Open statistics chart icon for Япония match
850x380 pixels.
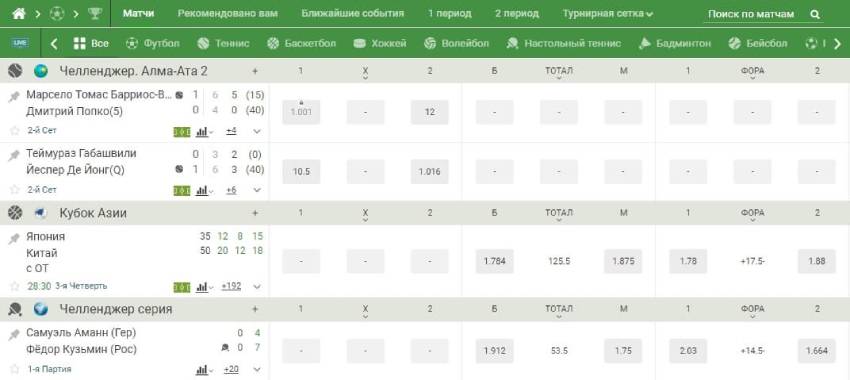click(202, 286)
